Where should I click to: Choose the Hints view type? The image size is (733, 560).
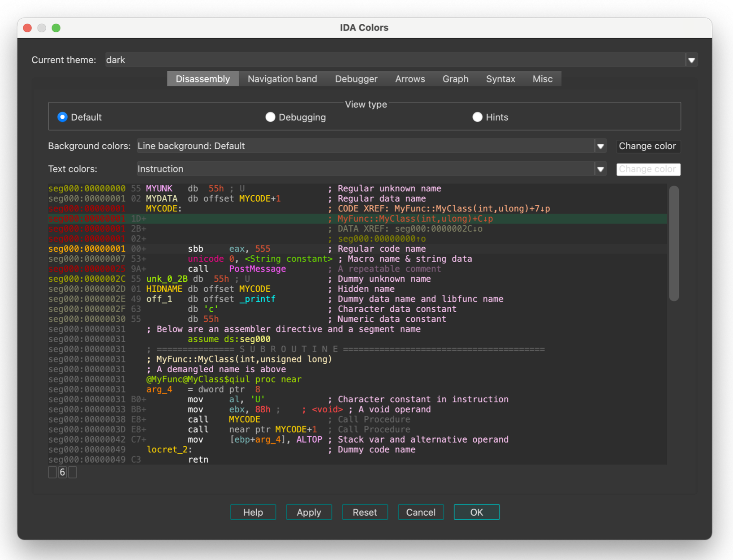pyautogui.click(x=478, y=117)
